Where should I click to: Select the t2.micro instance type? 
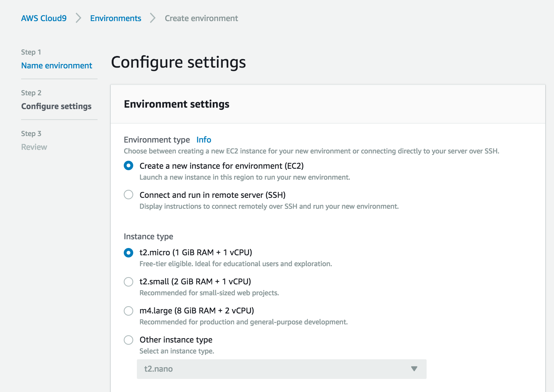128,252
